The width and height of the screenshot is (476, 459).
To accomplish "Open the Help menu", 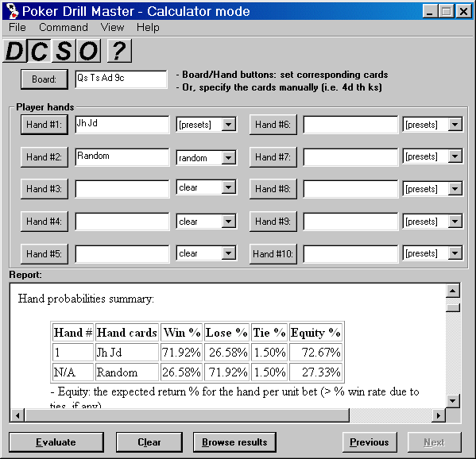I will tap(148, 27).
